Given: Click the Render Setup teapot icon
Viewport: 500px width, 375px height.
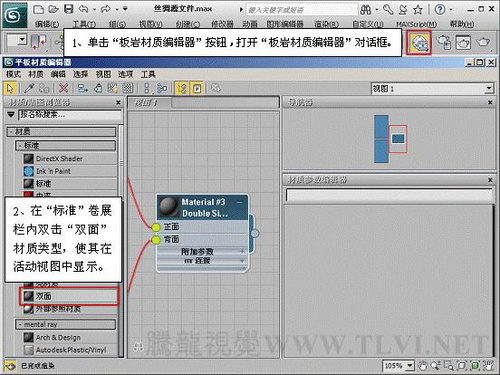Looking at the screenshot, I should [x=444, y=42].
